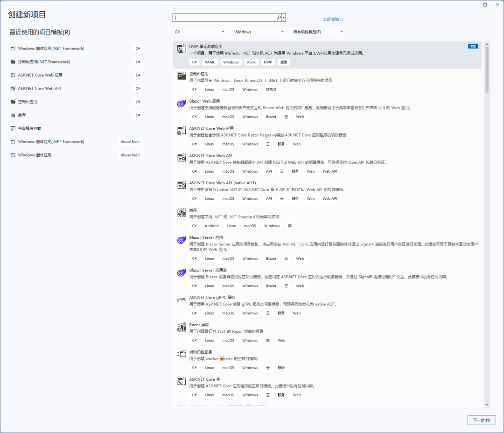This screenshot has height=433, width=504.
Task: Open the C# language filter dropdown
Action: pyautogui.click(x=199, y=32)
